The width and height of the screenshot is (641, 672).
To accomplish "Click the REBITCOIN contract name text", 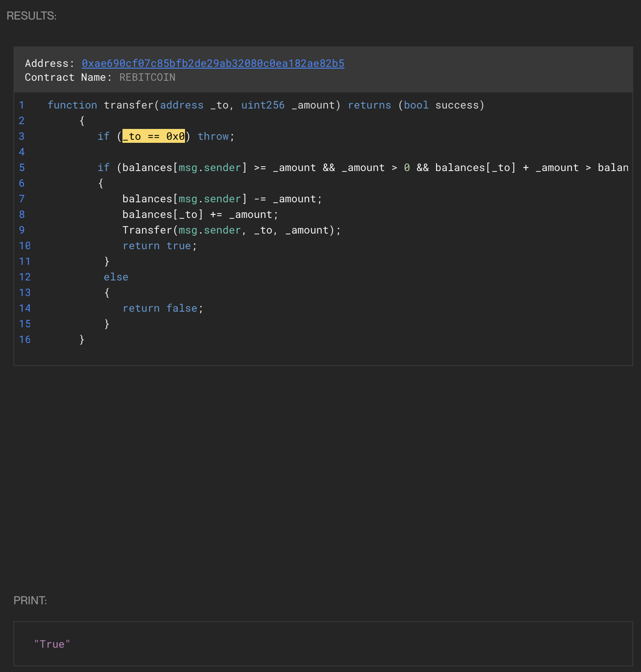I will tap(147, 77).
